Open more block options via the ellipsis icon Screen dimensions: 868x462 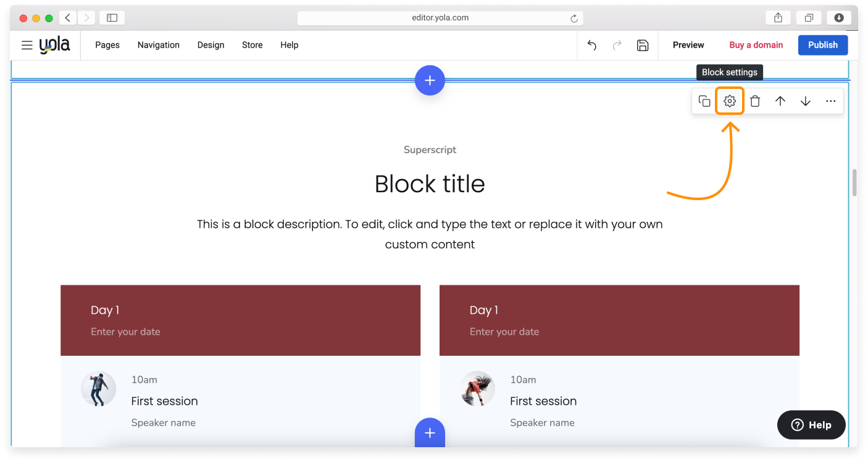click(830, 101)
